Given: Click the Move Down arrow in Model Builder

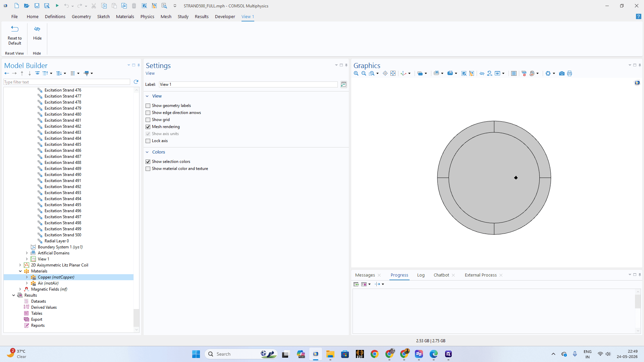Looking at the screenshot, I should point(30,73).
